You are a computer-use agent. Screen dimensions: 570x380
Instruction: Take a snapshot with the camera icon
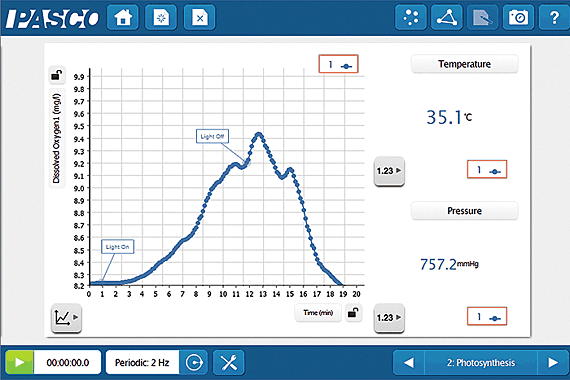pyautogui.click(x=518, y=17)
